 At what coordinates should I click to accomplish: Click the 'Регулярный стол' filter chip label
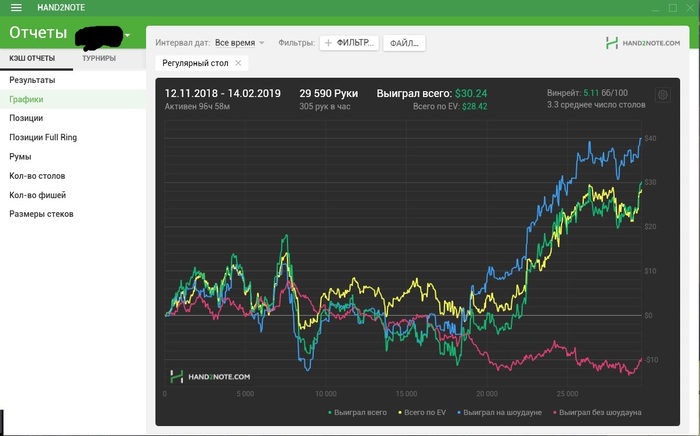(x=195, y=63)
